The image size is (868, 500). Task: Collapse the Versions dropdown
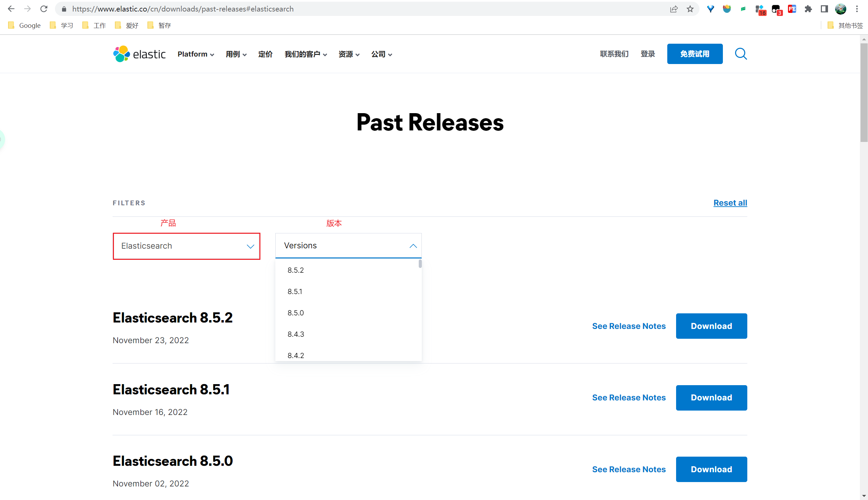pos(413,246)
